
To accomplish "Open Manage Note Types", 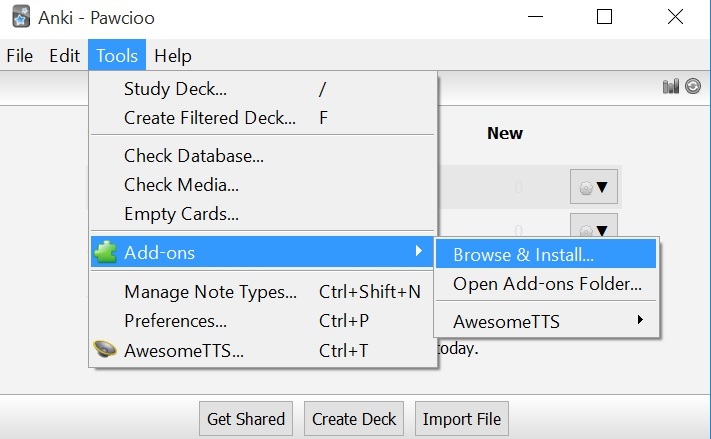I will click(210, 292).
